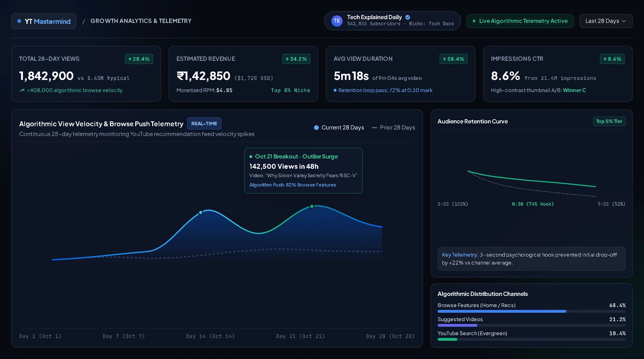Screen dimensions: 644x359
Task: Click the 8.6% growth badge on Impressions CTR
Action: click(x=612, y=59)
